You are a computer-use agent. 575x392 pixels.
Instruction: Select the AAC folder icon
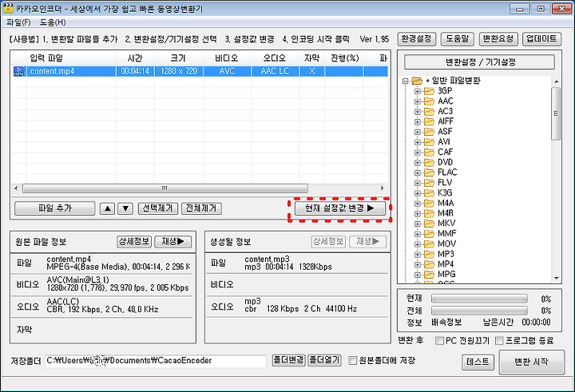pos(429,101)
